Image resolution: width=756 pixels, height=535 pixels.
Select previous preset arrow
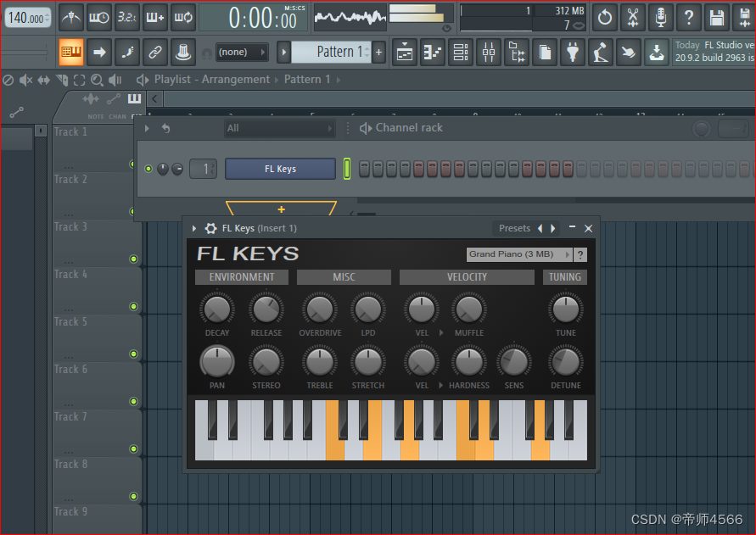coord(540,228)
